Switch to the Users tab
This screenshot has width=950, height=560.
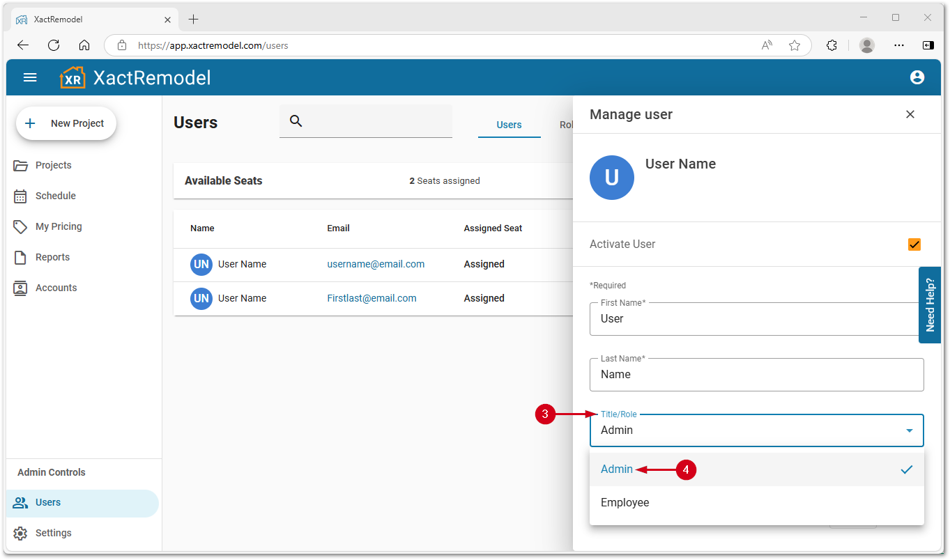(509, 125)
